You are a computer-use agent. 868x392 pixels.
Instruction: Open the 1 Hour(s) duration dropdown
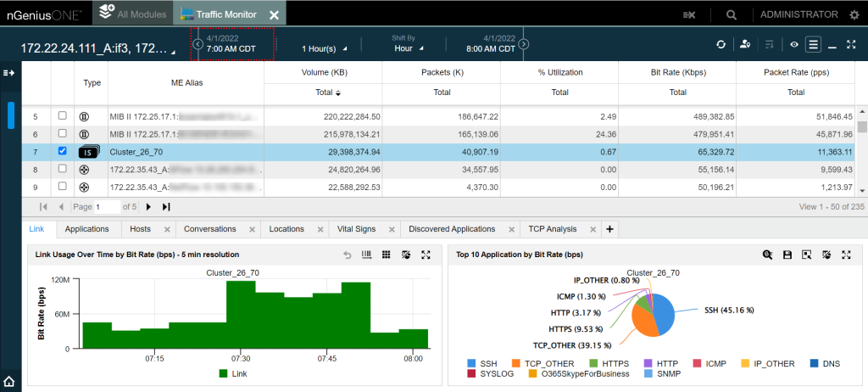[x=325, y=48]
